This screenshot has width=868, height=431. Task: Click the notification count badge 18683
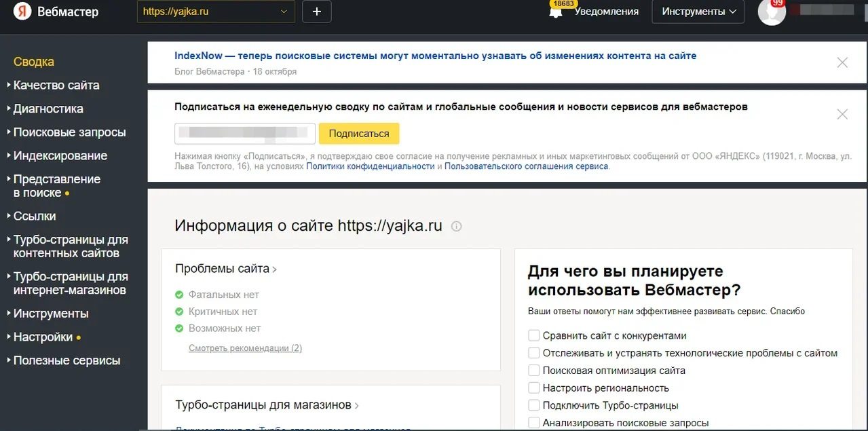[563, 3]
